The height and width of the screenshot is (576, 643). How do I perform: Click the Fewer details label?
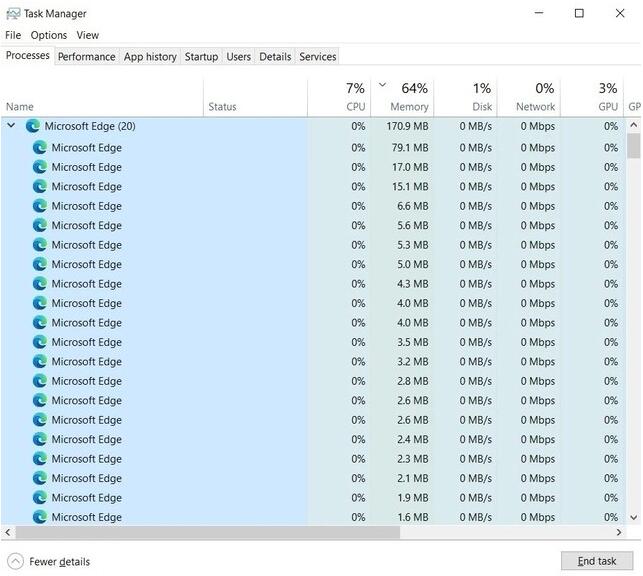click(59, 562)
